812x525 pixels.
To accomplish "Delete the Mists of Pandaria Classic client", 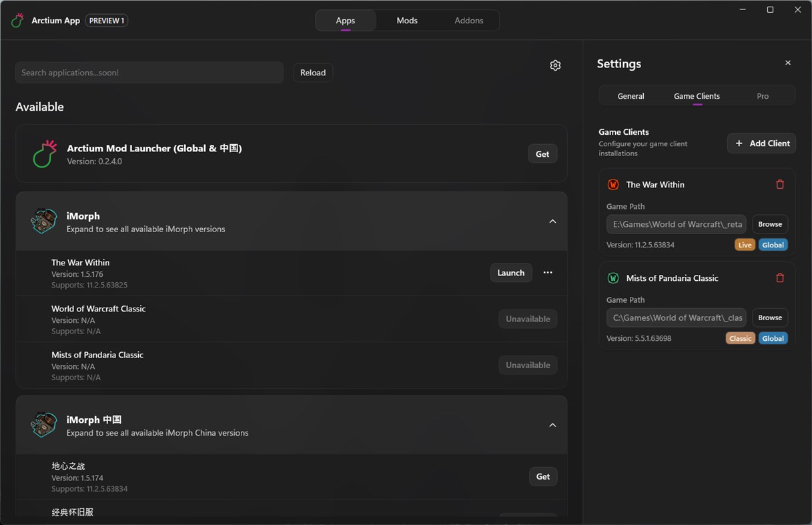I will 780,278.
